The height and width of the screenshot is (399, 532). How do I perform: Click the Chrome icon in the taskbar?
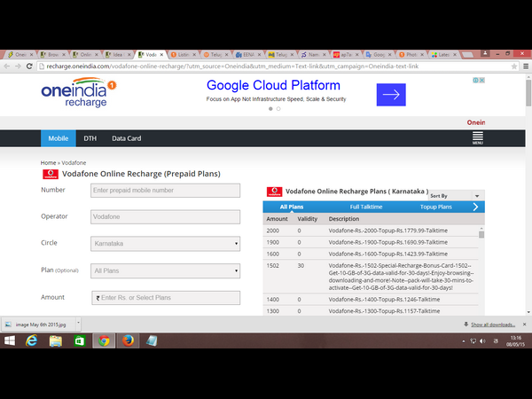click(103, 340)
